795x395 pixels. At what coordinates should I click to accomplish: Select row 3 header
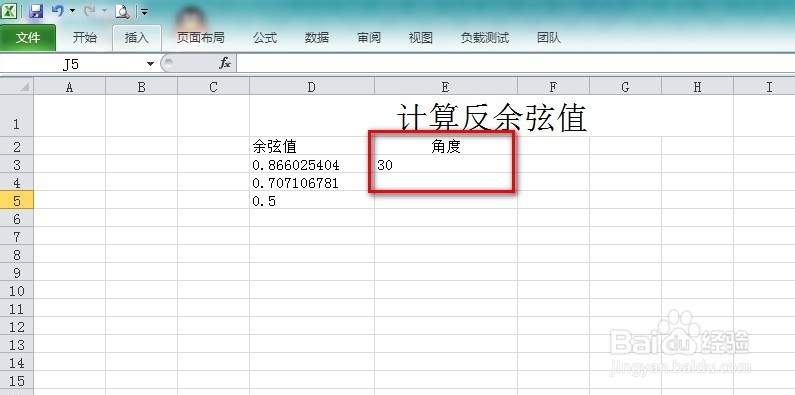17,164
